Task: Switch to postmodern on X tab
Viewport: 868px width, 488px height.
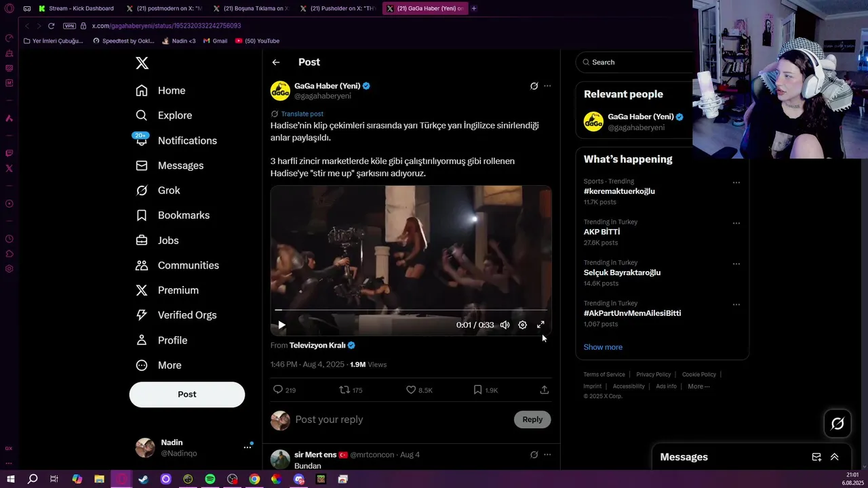Action: (164, 9)
